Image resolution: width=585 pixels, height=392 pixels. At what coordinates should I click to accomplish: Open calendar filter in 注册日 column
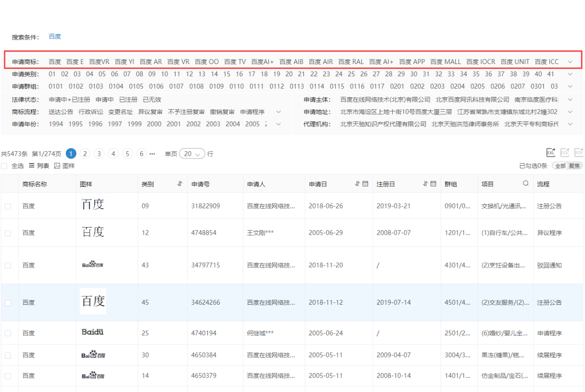(433, 184)
